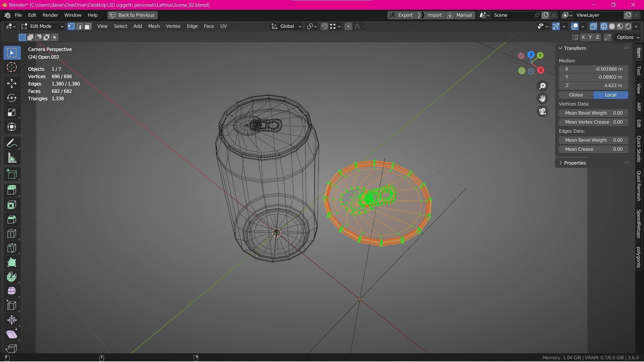Switch to face select mode

88,26
